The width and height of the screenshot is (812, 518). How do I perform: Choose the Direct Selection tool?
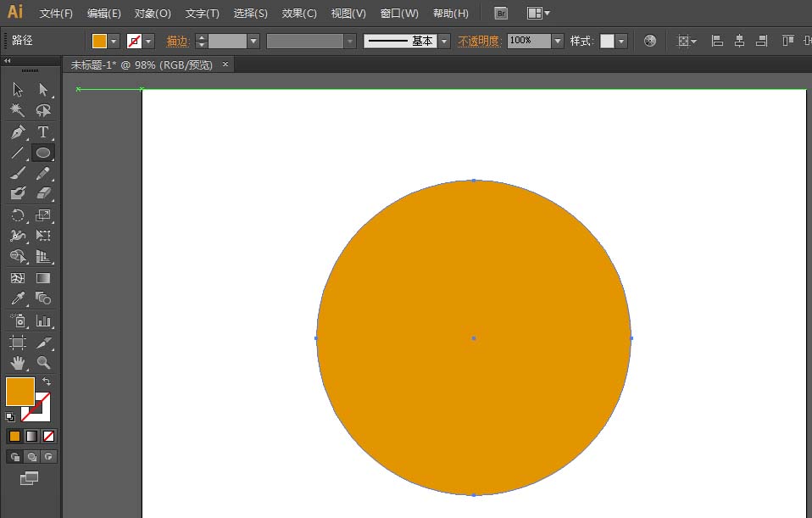pos(43,90)
